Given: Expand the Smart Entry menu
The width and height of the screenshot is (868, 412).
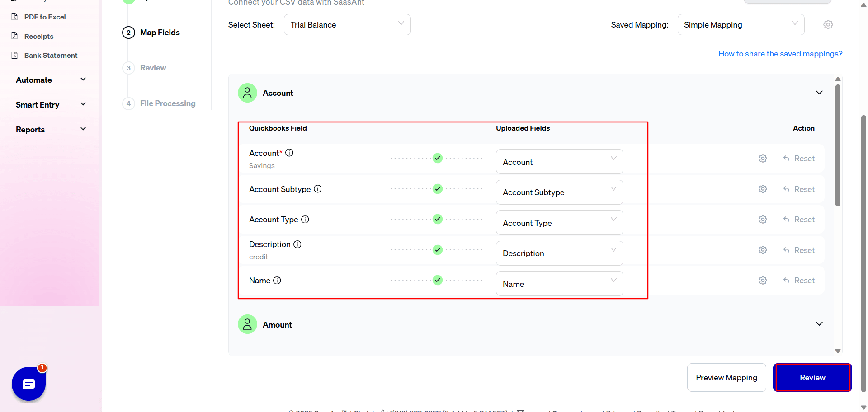Looking at the screenshot, I should [51, 105].
